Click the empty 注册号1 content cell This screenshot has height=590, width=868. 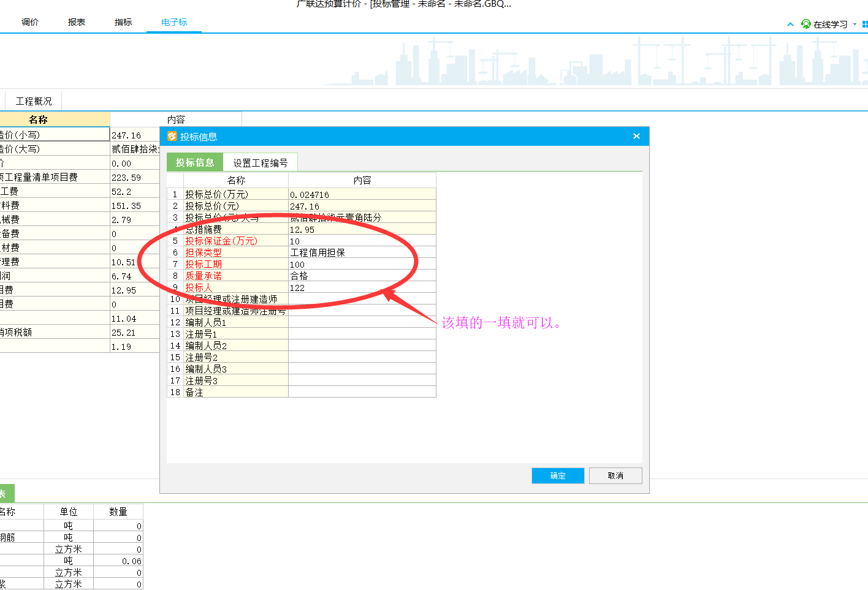point(362,334)
